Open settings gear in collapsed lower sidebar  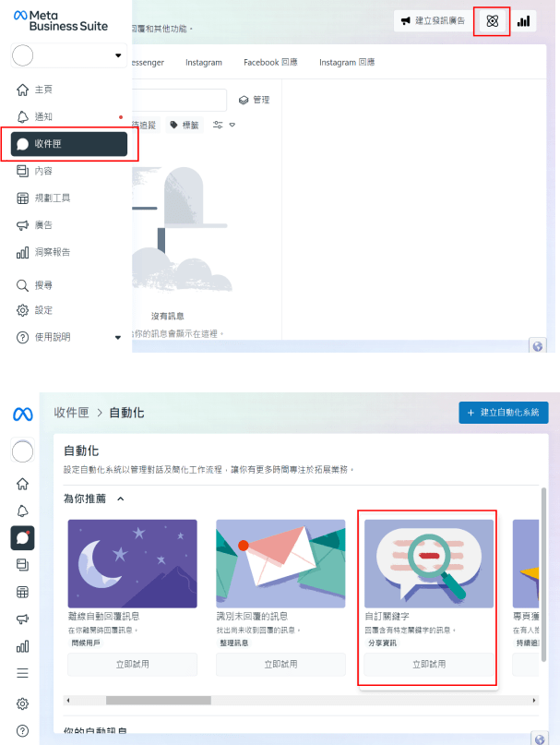[22, 703]
